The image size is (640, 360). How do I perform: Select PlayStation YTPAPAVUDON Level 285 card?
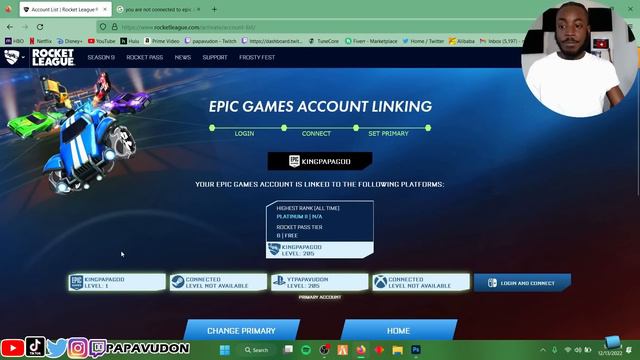coord(320,282)
